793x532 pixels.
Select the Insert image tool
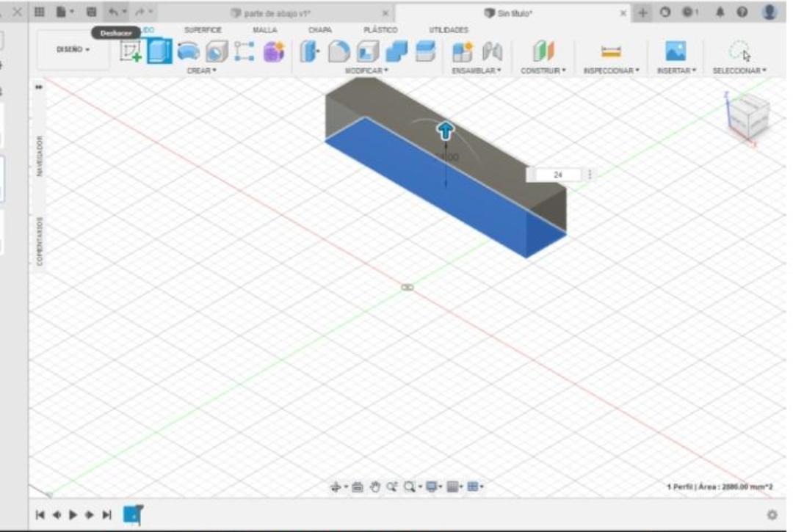tap(676, 51)
